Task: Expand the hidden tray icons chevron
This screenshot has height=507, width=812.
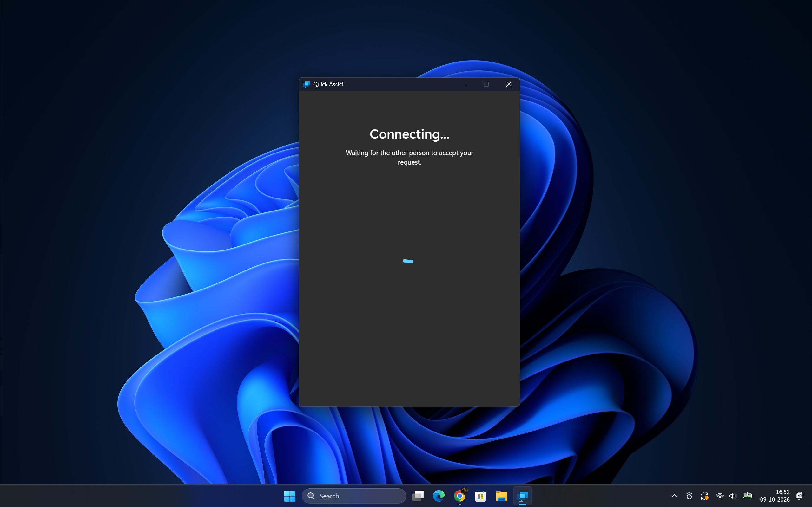Action: pos(674,496)
